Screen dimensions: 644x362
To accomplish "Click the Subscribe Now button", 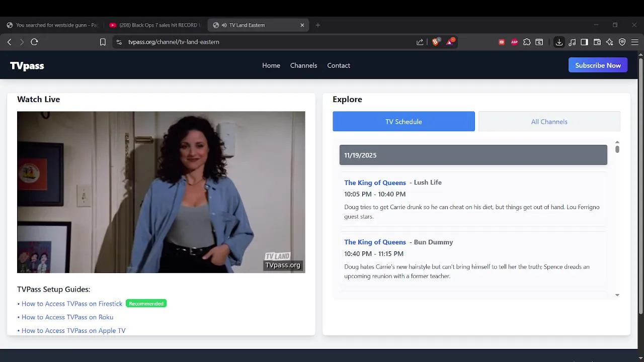I will click(598, 65).
